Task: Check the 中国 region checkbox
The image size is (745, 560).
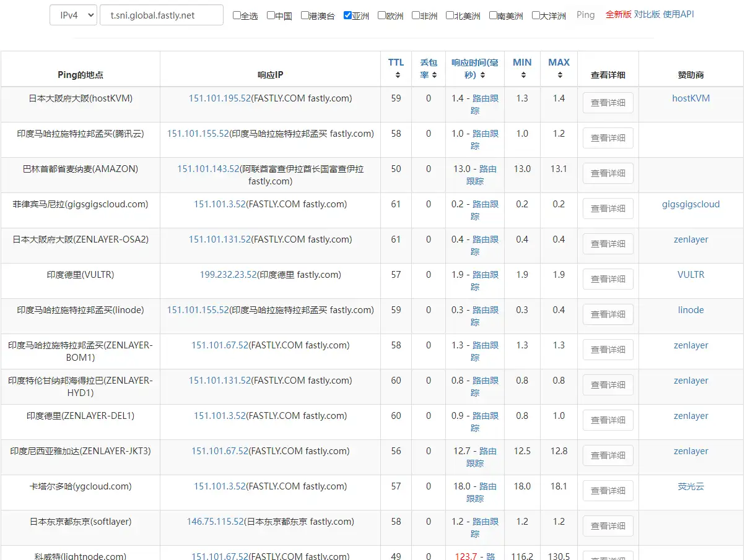Action: tap(271, 15)
